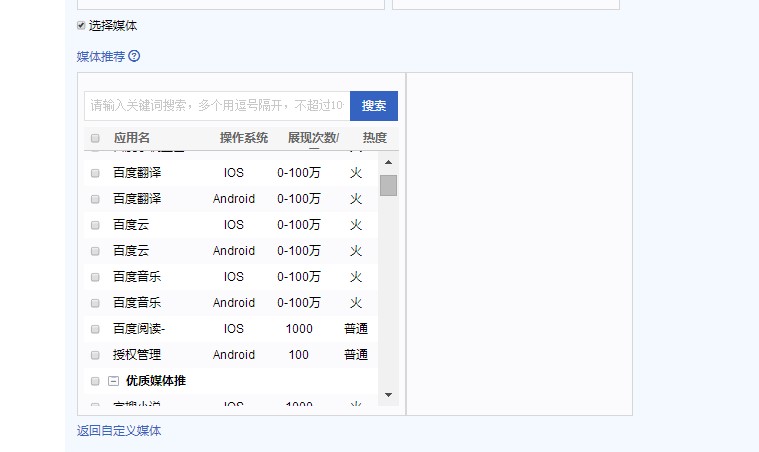Check the 百度云 Android row checkbox
Screen dimensions: 759x452
click(95, 251)
